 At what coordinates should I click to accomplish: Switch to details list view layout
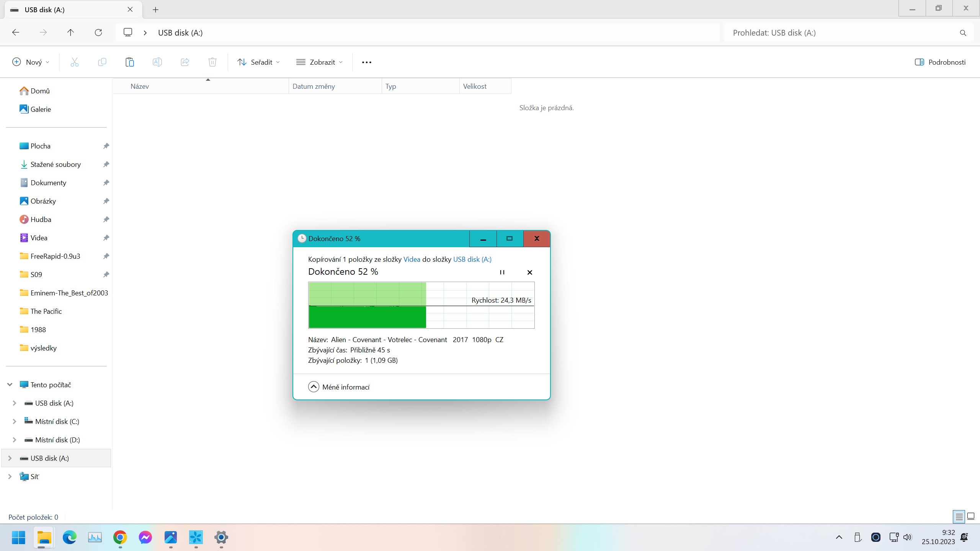pos(959,517)
